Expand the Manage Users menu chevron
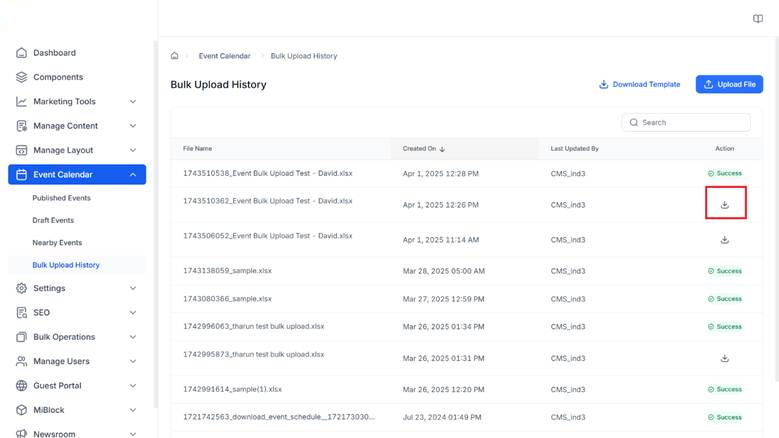Image resolution: width=779 pixels, height=438 pixels. (133, 361)
